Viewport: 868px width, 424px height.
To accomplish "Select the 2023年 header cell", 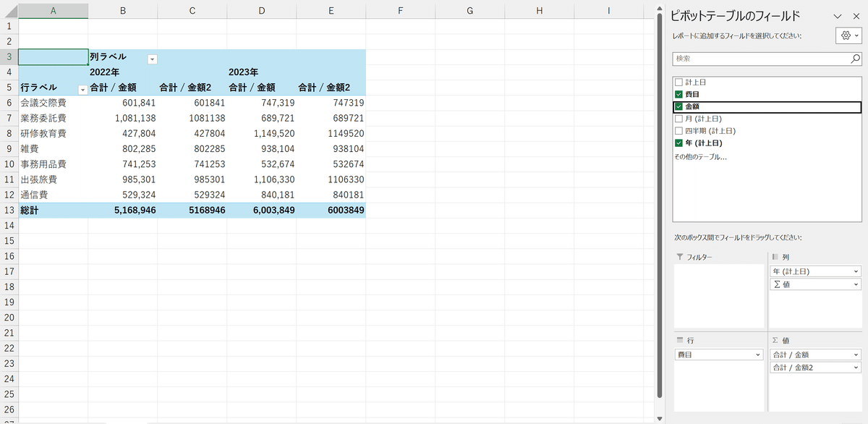I will click(x=261, y=72).
